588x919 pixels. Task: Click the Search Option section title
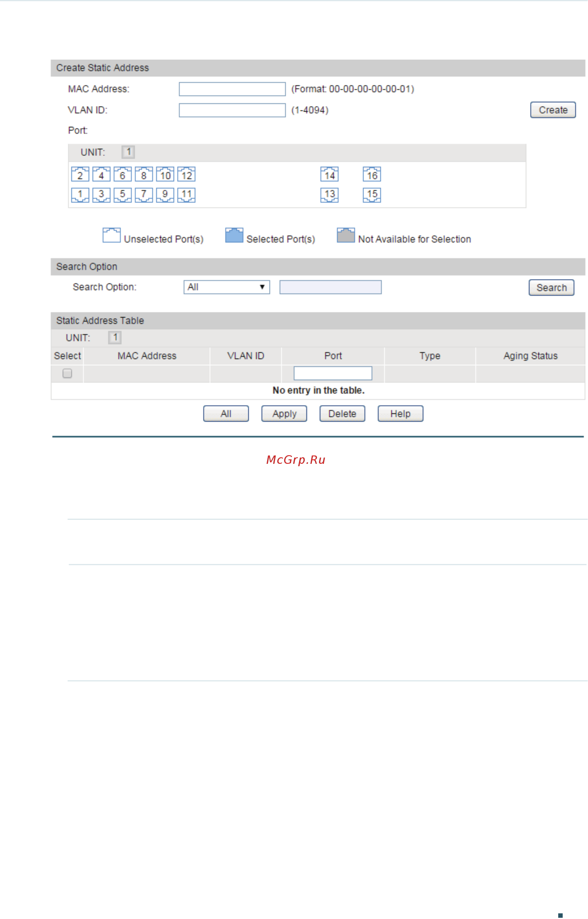(x=87, y=267)
